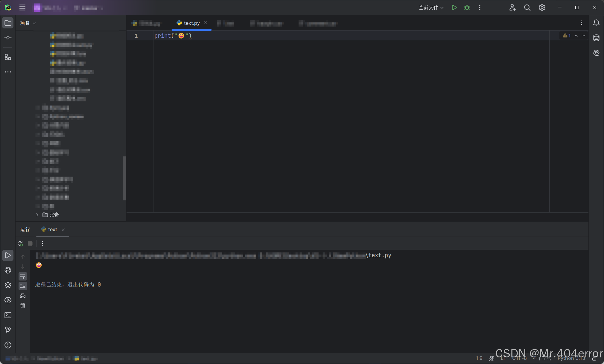This screenshot has width=604, height=364.
Task: Open search everywhere with the magnifier icon
Action: (x=527, y=7)
